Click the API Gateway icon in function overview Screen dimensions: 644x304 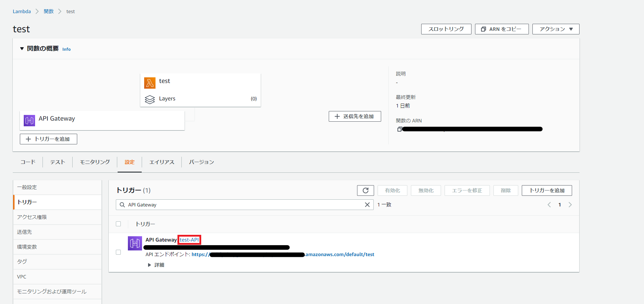click(x=29, y=121)
